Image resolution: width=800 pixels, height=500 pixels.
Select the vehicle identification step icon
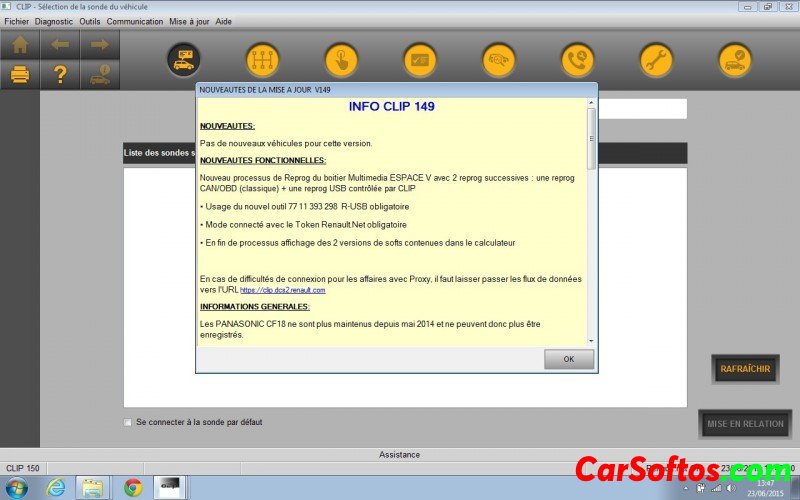[x=183, y=59]
